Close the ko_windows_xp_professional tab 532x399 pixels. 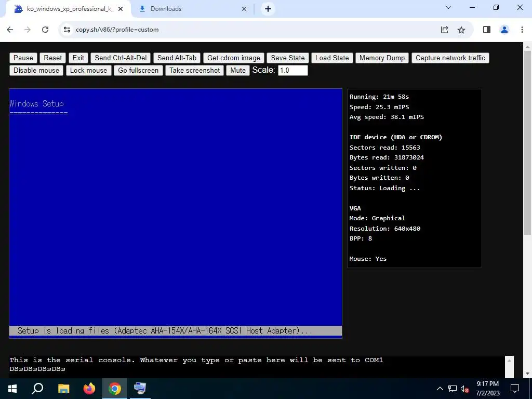coord(121,9)
